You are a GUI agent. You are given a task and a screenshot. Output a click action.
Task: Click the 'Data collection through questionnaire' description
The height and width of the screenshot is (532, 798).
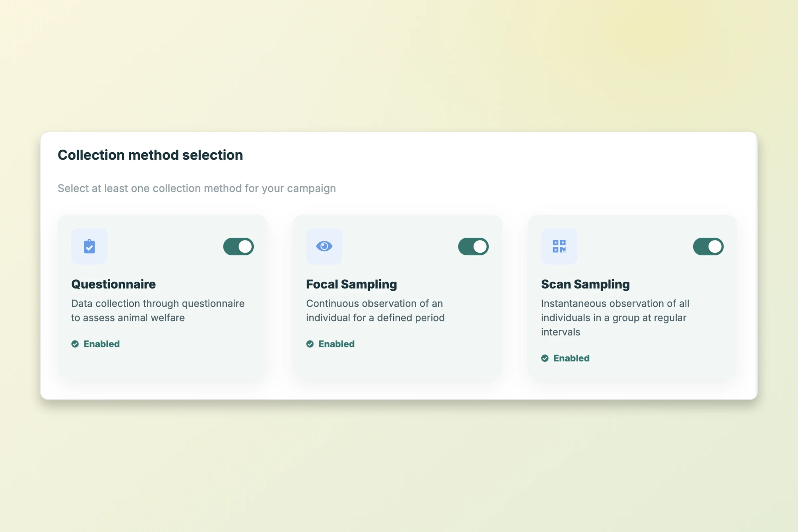[x=158, y=311]
